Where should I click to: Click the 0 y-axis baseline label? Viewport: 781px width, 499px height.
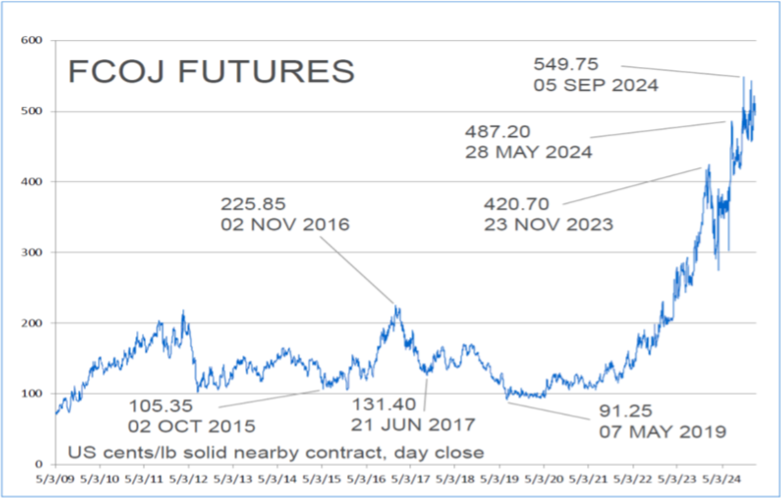point(39,464)
